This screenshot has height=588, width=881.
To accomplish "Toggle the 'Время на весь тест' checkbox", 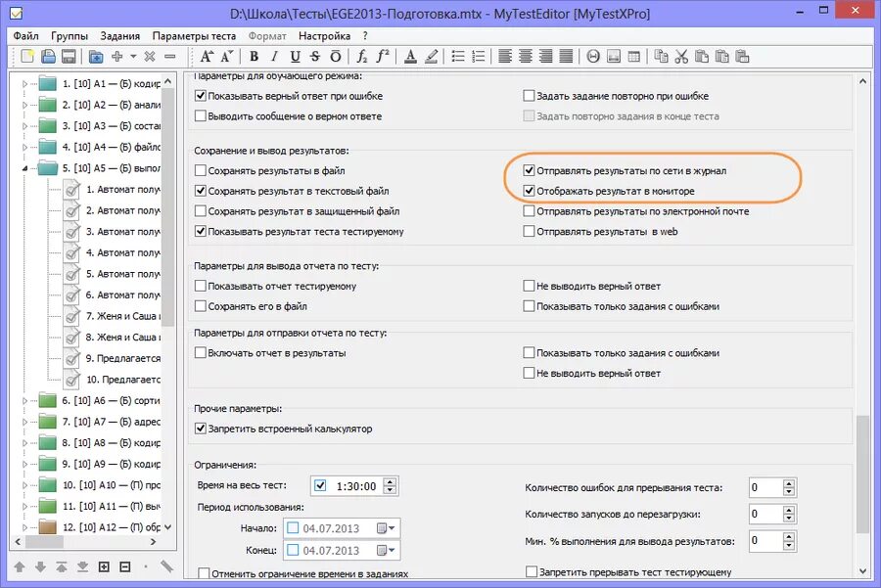I will click(320, 486).
